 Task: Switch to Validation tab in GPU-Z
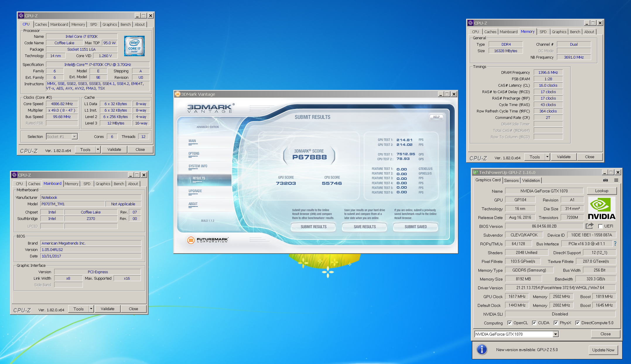(x=531, y=180)
